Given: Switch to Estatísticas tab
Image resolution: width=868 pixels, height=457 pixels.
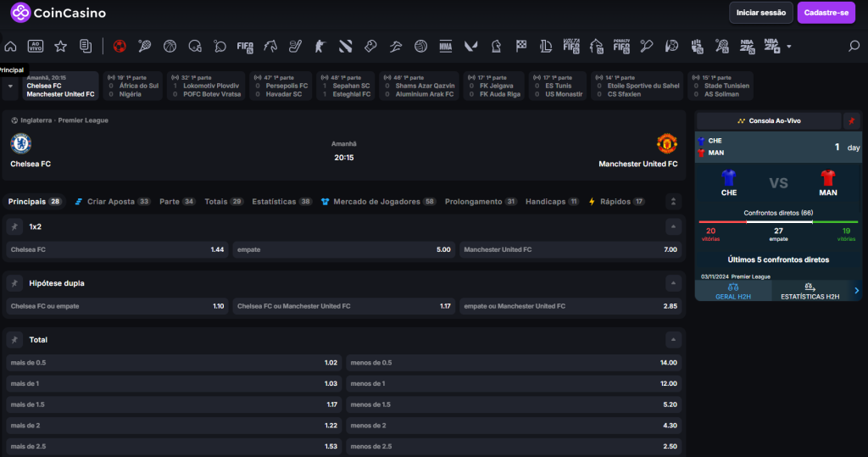Looking at the screenshot, I should tap(281, 202).
